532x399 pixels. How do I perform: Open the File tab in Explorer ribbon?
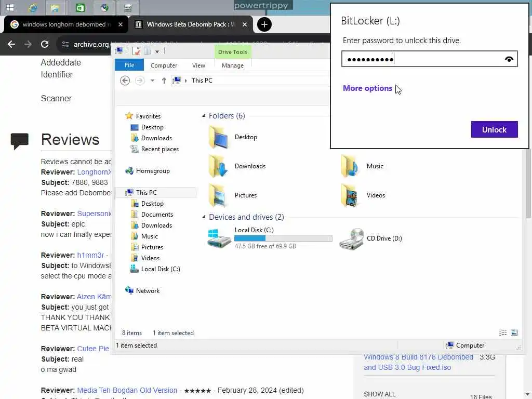pyautogui.click(x=129, y=65)
